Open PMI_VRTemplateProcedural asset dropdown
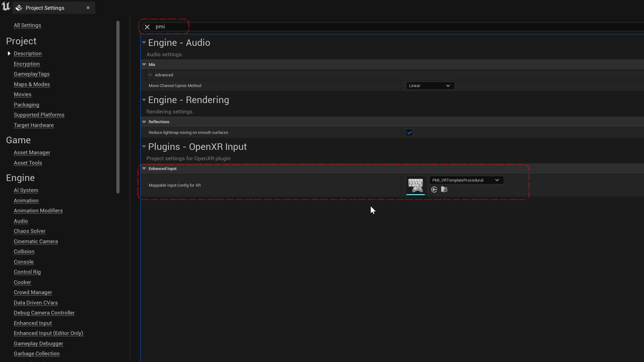The width and height of the screenshot is (644, 362). tap(466, 180)
